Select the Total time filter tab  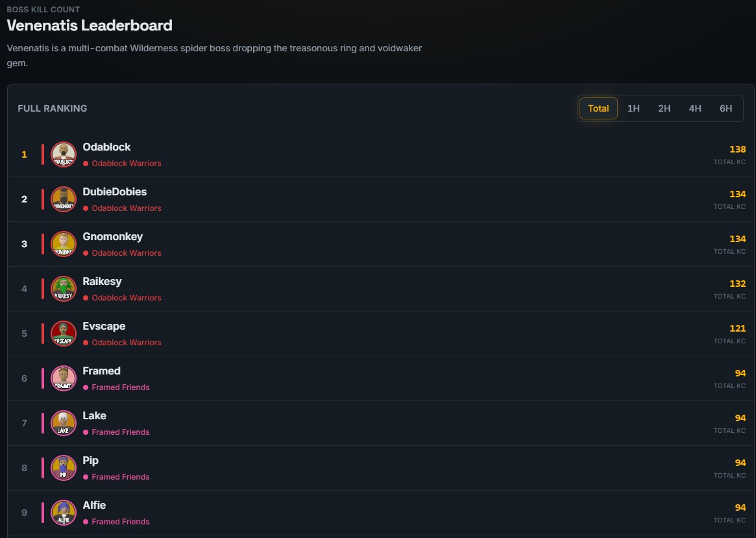pos(598,108)
